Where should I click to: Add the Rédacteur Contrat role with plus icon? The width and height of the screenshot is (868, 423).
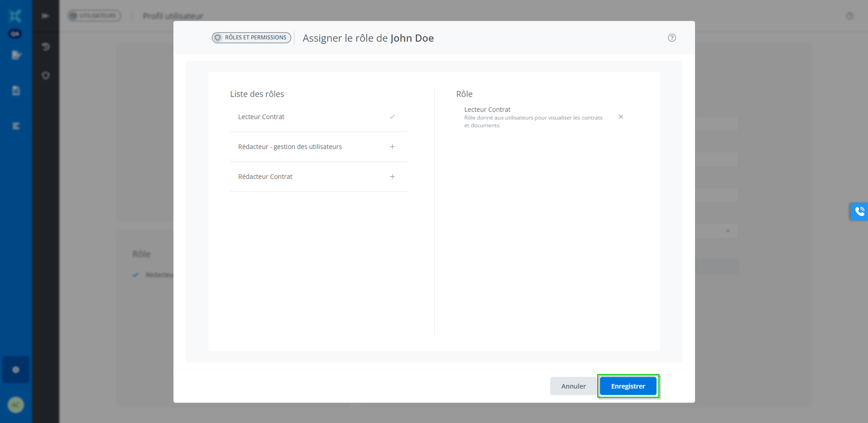[x=392, y=177]
